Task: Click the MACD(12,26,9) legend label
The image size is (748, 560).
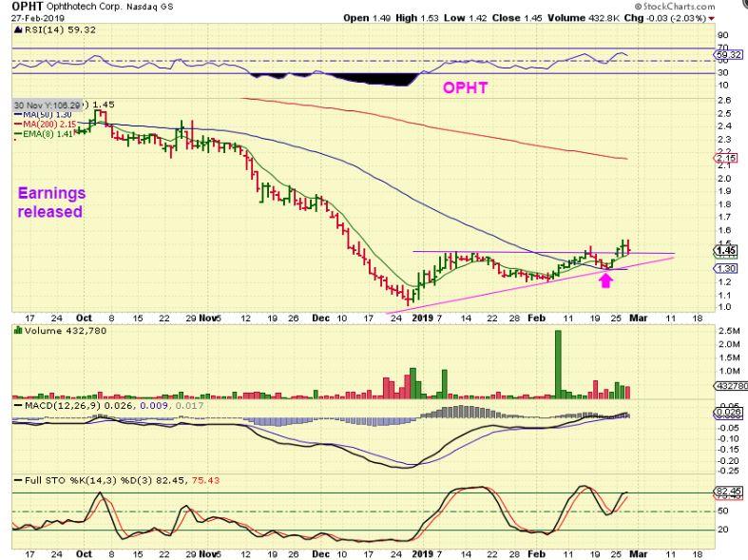Action: [x=63, y=405]
